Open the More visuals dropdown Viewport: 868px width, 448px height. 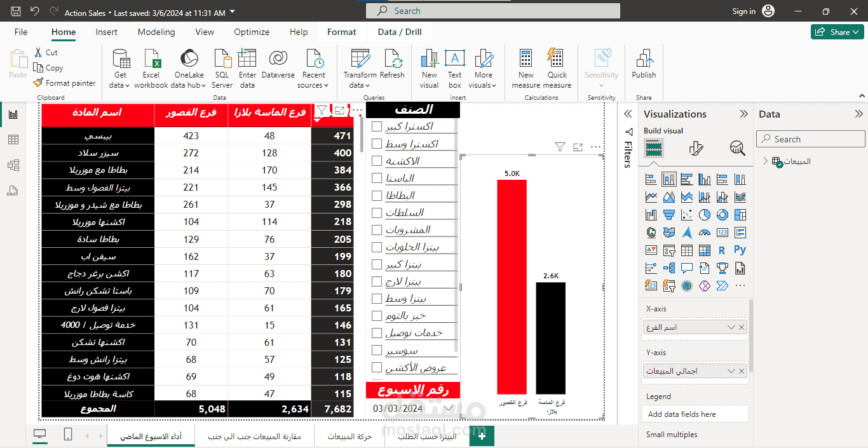483,69
